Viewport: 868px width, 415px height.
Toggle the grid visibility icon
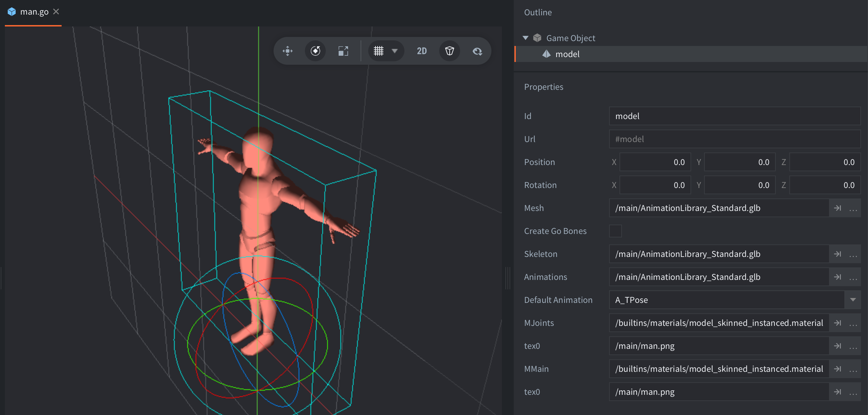(379, 51)
